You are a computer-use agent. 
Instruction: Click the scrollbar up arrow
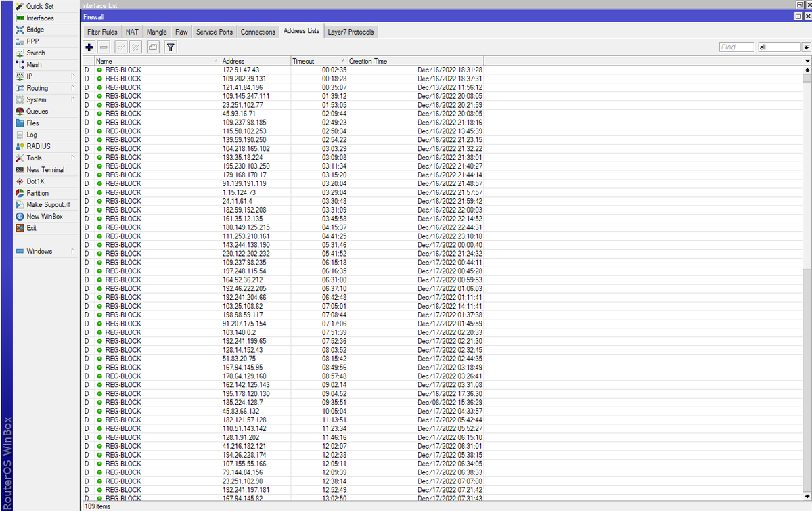[x=807, y=70]
